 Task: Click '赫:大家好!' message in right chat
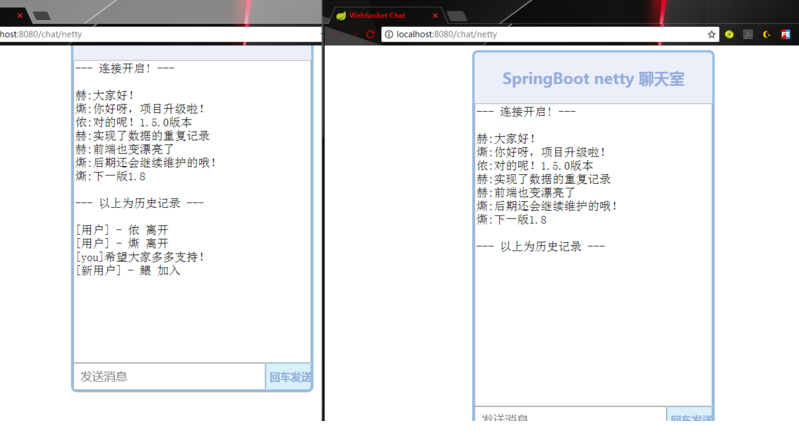[506, 139]
